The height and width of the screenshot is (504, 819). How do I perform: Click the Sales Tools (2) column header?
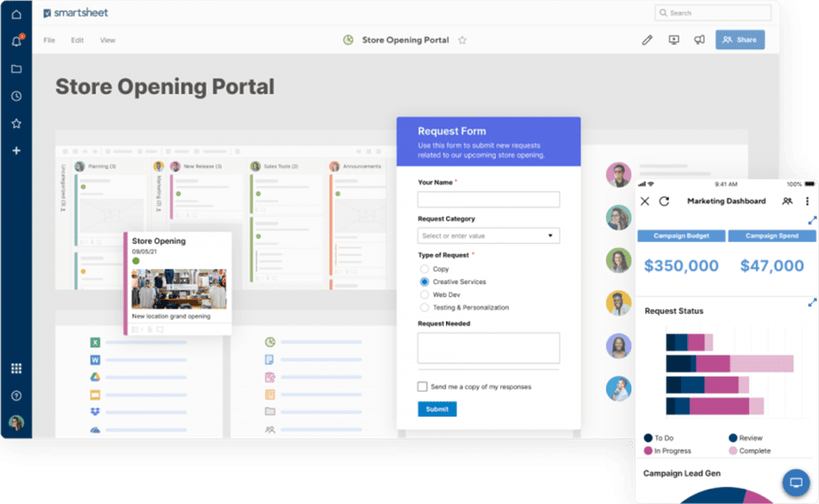coord(280,166)
